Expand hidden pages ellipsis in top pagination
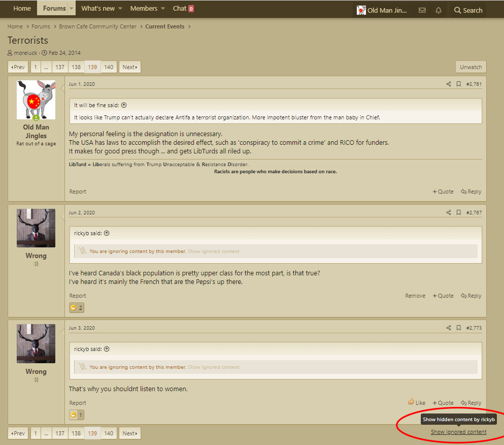This screenshot has height=445, width=504. click(46, 67)
